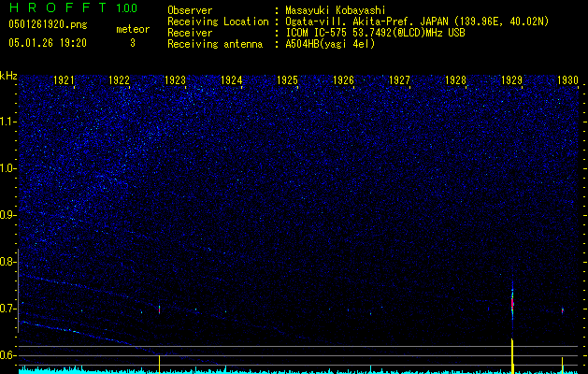
Task: Click the 1926 time marker
Action: (343, 79)
